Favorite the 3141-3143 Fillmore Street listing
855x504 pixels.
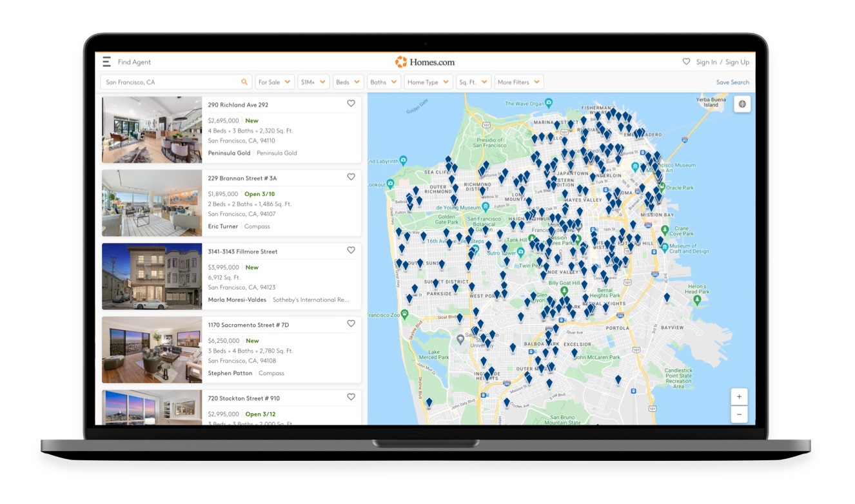351,250
